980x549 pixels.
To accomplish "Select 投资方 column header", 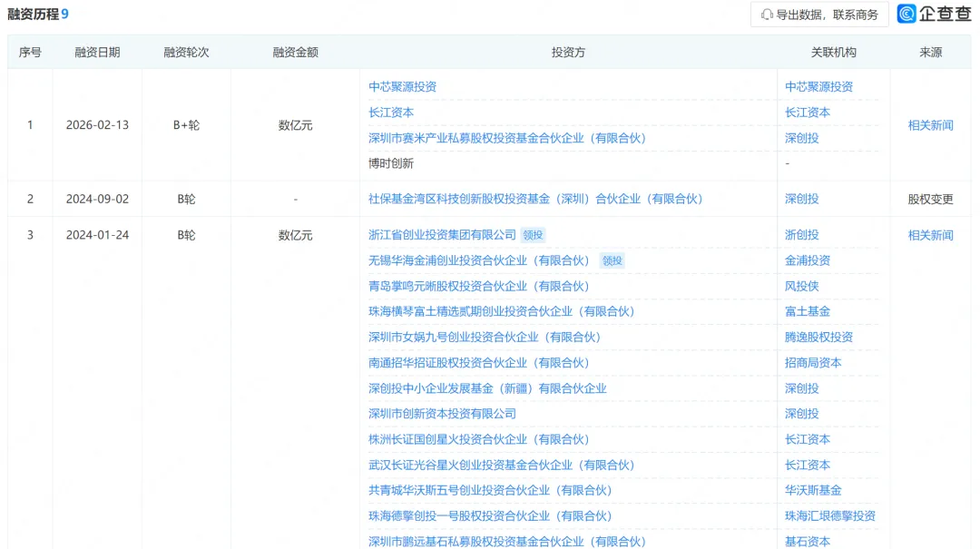I will tap(568, 53).
